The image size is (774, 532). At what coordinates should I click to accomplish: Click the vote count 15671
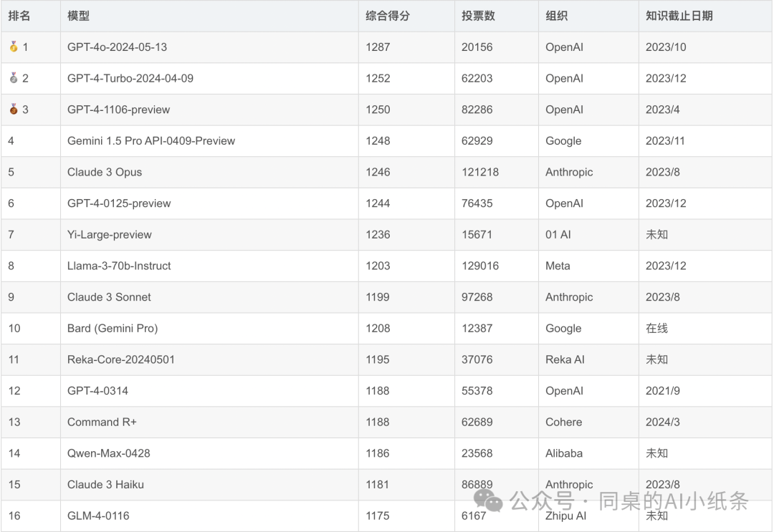tap(477, 234)
